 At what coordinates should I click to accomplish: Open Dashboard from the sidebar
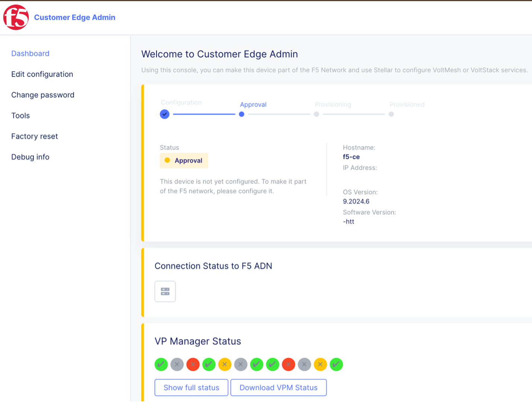[30, 53]
